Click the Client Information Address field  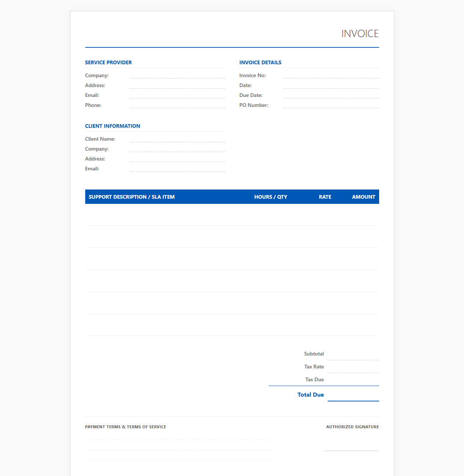pos(177,159)
